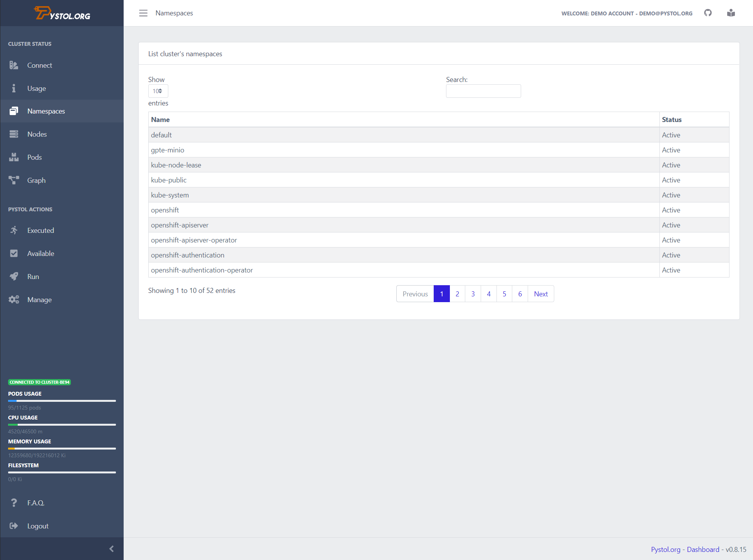The image size is (753, 560).
Task: Open the Usage menu item
Action: [37, 89]
